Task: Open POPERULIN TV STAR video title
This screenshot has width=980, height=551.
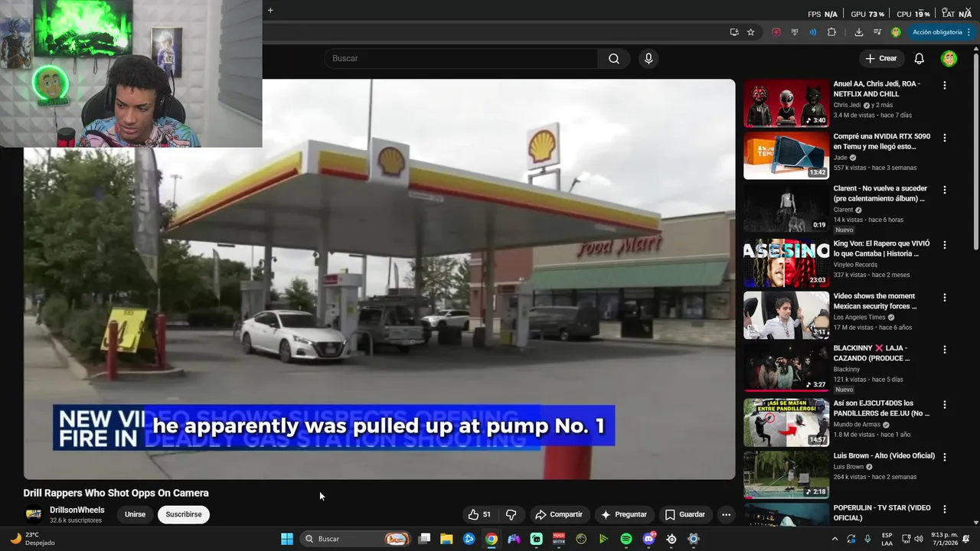Action: tap(882, 513)
